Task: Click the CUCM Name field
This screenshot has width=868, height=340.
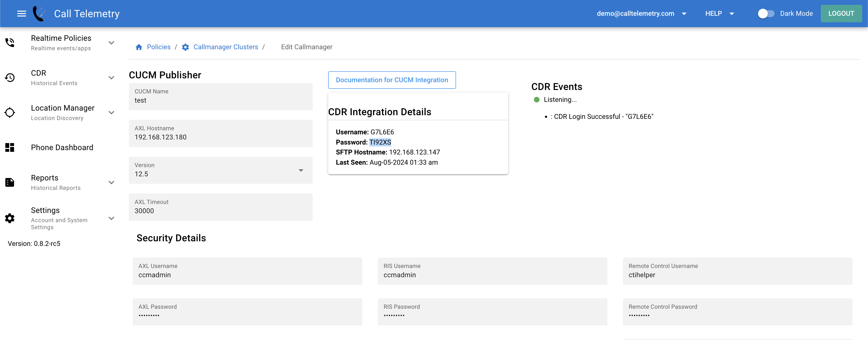Action: (x=221, y=97)
